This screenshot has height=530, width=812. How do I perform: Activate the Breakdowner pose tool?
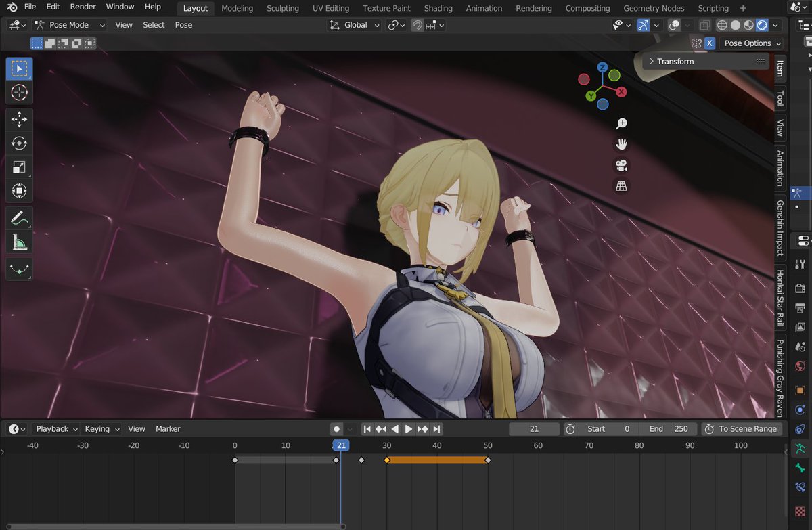[19, 269]
